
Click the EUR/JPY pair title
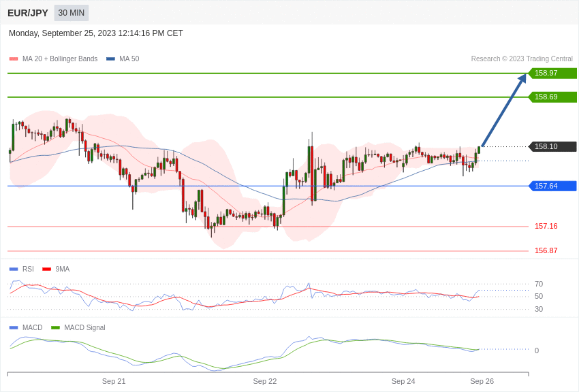coord(28,13)
